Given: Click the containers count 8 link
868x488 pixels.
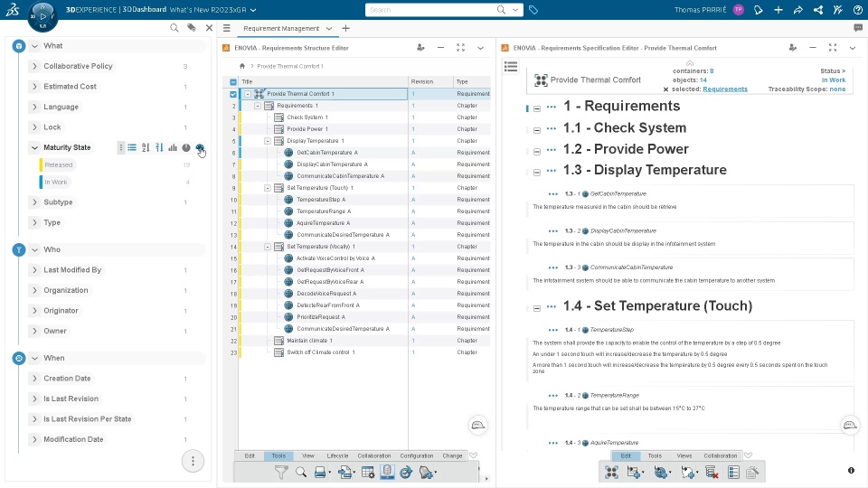Looking at the screenshot, I should click(712, 70).
